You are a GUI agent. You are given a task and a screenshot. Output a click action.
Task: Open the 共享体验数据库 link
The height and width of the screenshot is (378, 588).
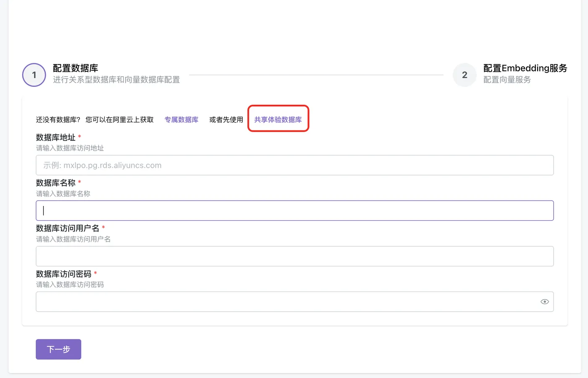278,120
